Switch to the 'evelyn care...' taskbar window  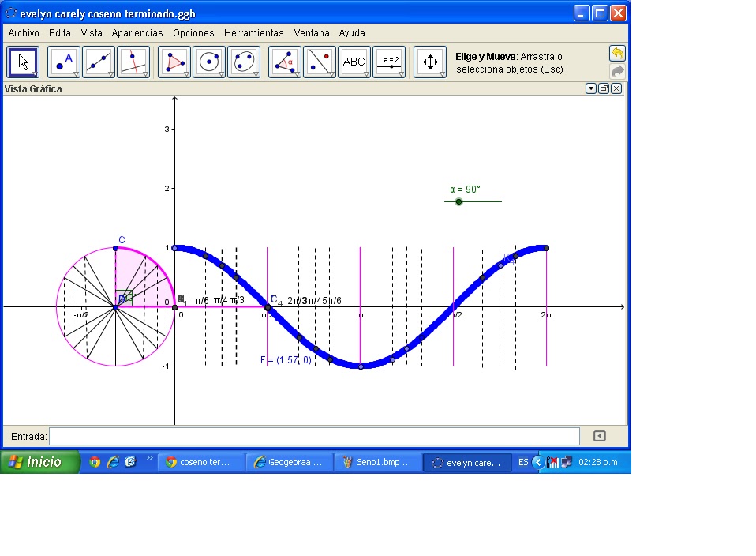[x=467, y=462]
